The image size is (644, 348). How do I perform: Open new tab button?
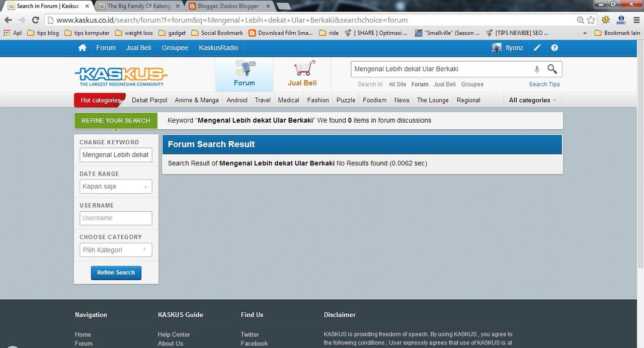click(x=283, y=6)
